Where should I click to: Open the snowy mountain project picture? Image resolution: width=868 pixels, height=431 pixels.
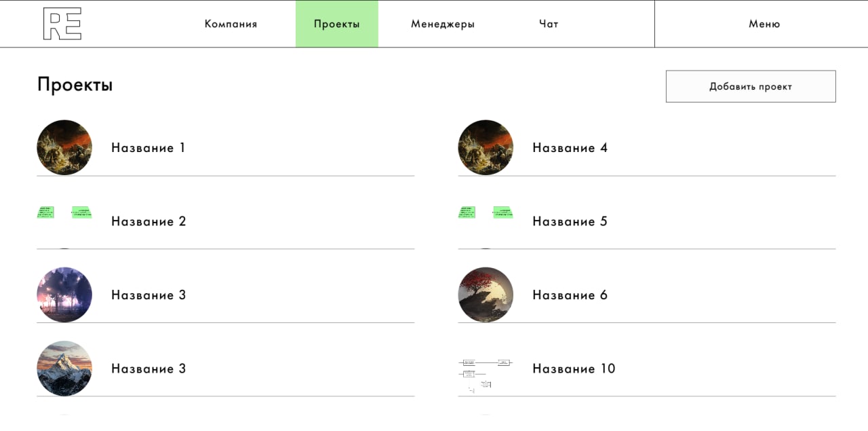pyautogui.click(x=64, y=368)
